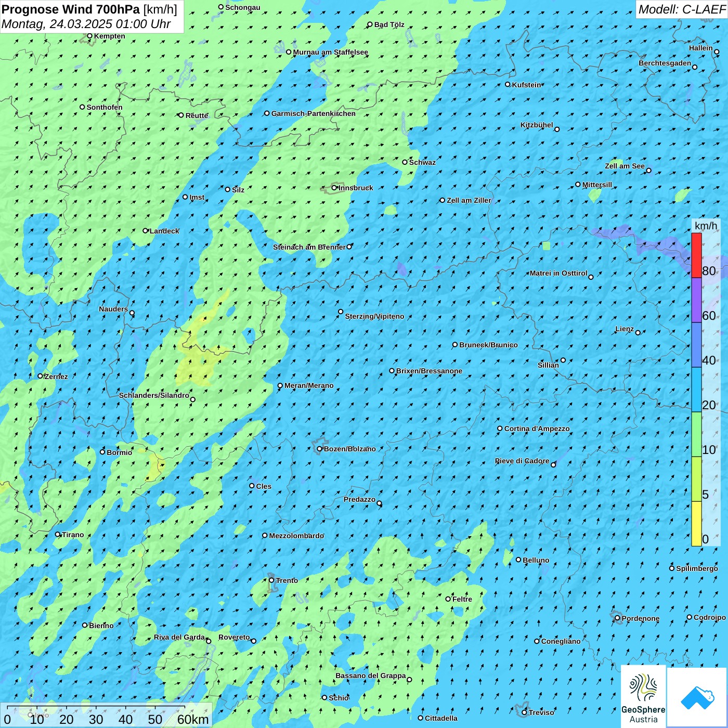Click the Zell am See label
Screen dimensions: 728x728
(625, 166)
